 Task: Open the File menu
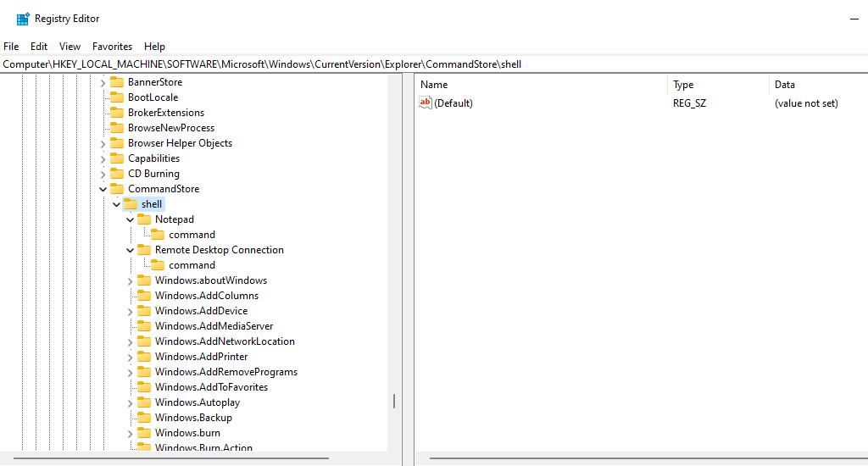click(11, 47)
